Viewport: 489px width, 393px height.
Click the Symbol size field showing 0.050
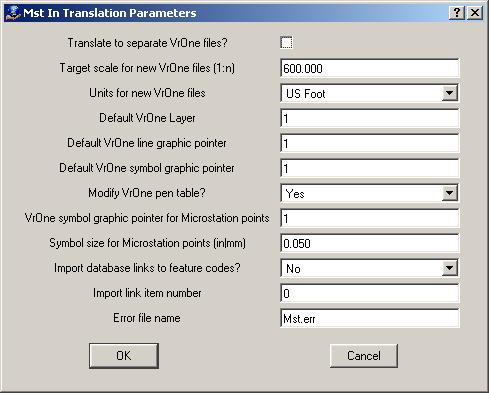pyautogui.click(x=370, y=243)
